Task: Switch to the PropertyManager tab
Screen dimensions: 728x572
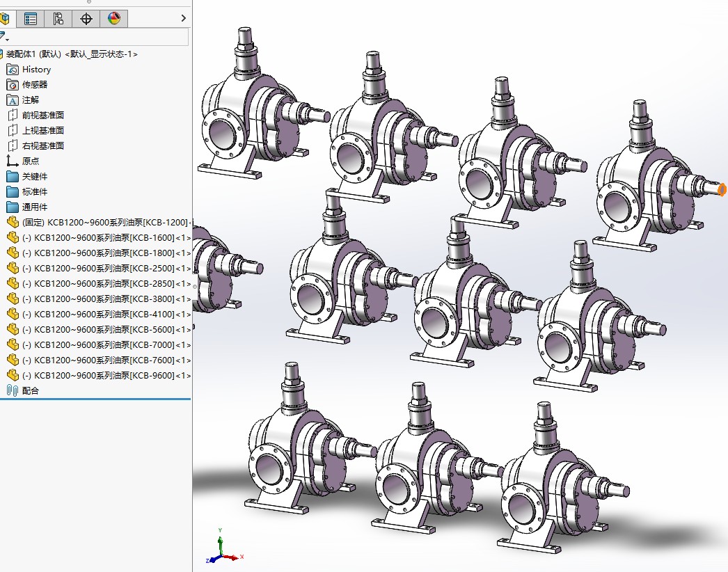Action: pos(31,19)
